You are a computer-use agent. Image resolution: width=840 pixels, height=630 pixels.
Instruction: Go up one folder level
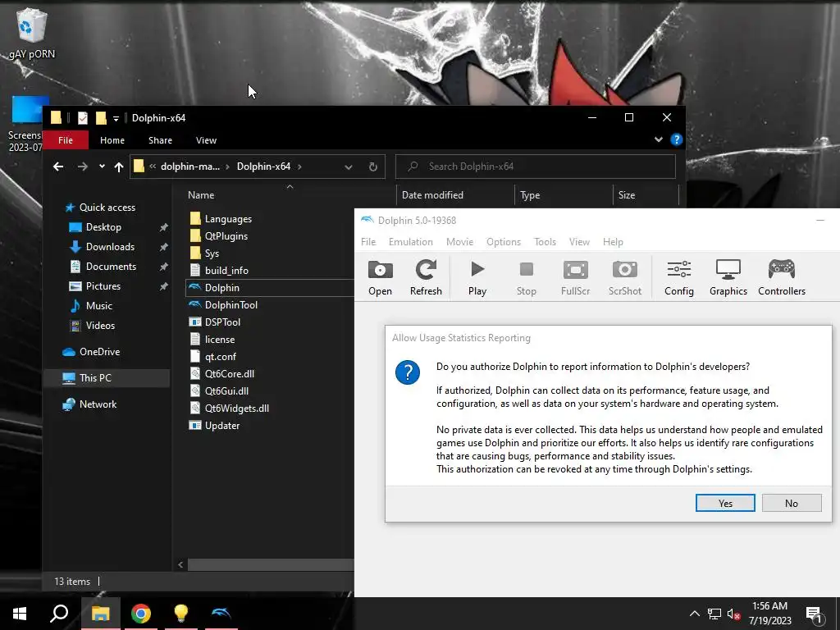(119, 167)
